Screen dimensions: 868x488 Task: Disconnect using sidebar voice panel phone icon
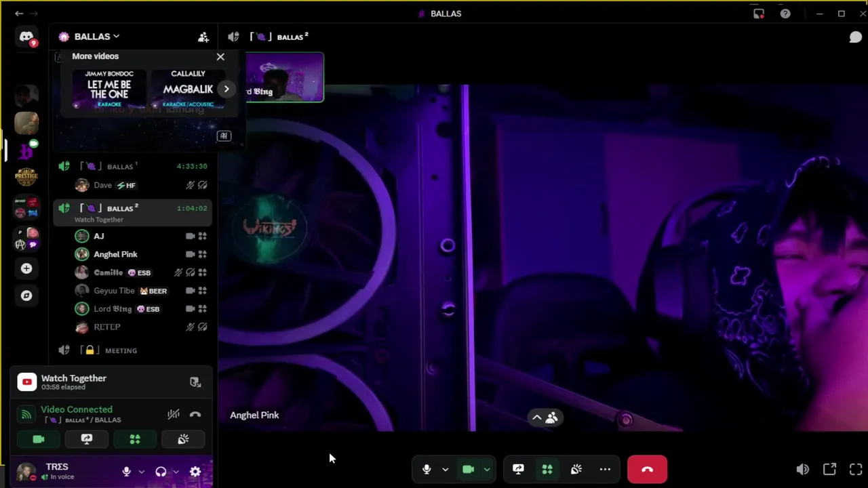[x=195, y=414]
